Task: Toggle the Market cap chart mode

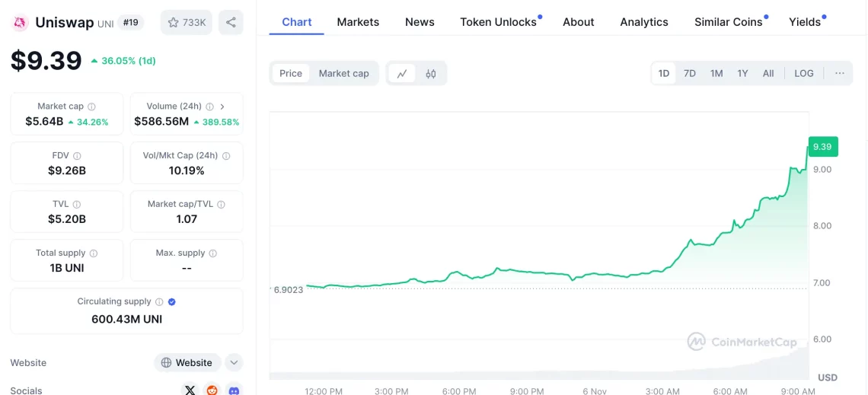Action: coord(343,74)
